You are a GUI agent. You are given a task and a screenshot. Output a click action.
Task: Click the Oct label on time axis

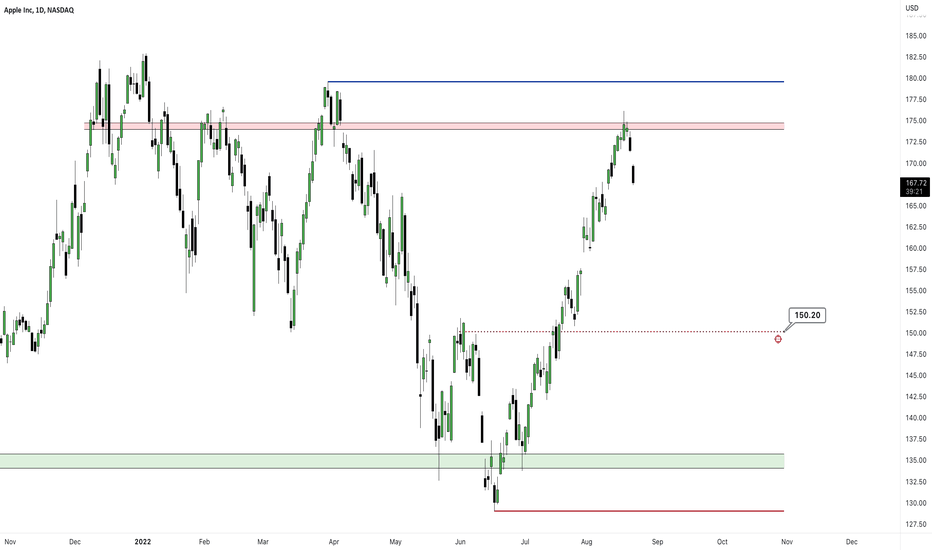coord(722,542)
